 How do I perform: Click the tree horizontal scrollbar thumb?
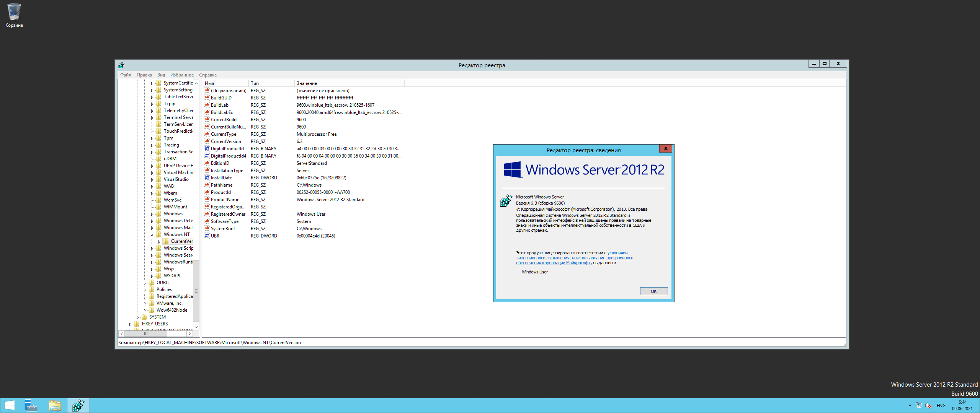tap(146, 334)
